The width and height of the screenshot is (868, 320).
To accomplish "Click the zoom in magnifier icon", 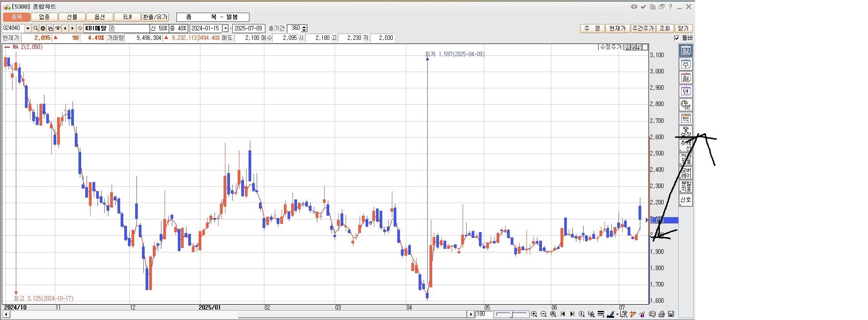I will click(x=534, y=314).
